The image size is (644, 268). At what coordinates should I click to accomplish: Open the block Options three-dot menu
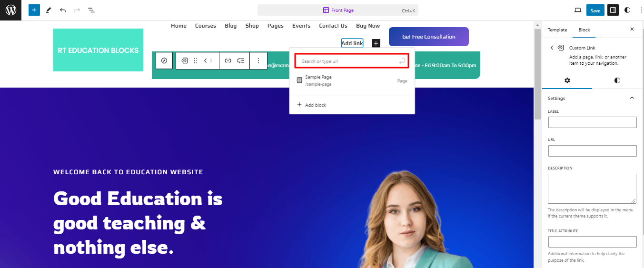(x=258, y=60)
